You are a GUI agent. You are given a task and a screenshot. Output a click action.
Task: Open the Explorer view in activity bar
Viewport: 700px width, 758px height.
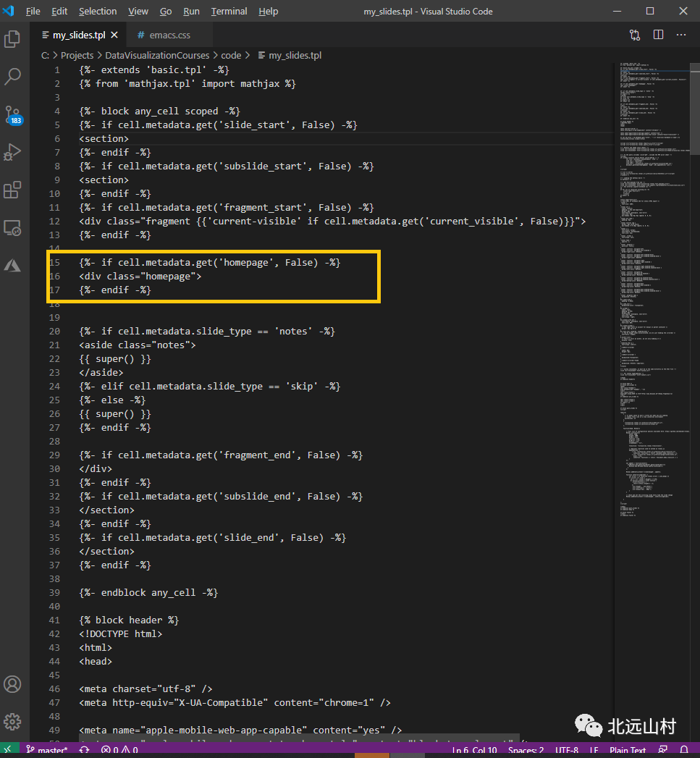tap(12, 38)
